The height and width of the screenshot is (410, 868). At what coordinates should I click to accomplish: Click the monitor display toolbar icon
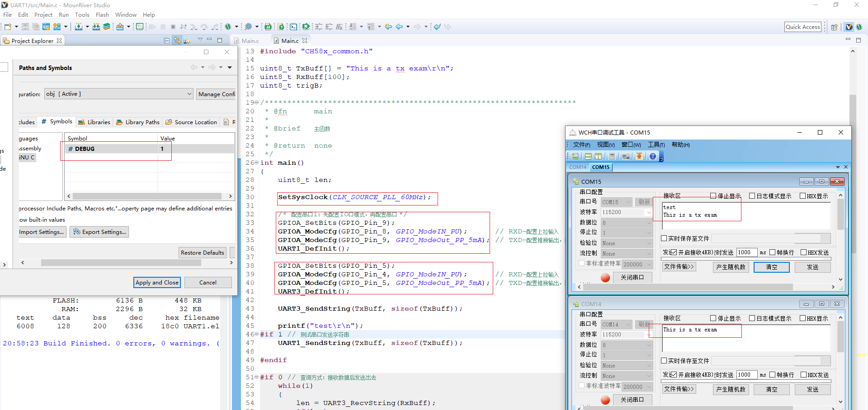click(140, 27)
